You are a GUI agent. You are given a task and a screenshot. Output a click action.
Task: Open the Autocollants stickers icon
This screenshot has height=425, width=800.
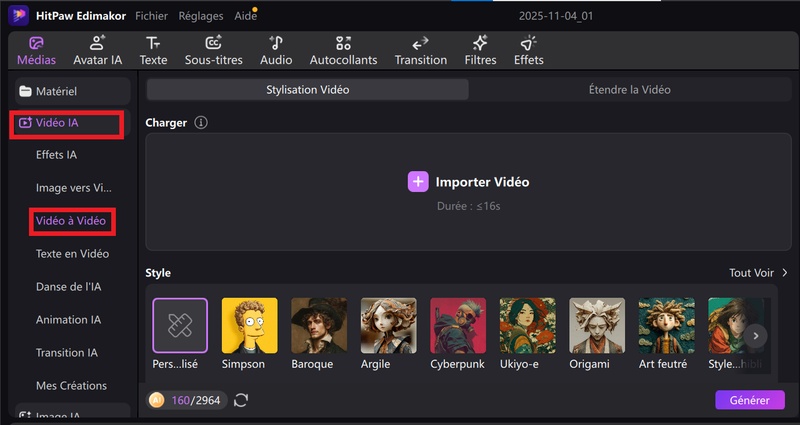click(x=343, y=43)
